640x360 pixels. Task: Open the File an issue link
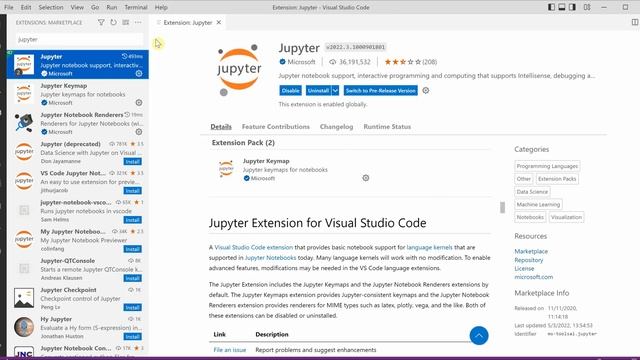pos(230,350)
